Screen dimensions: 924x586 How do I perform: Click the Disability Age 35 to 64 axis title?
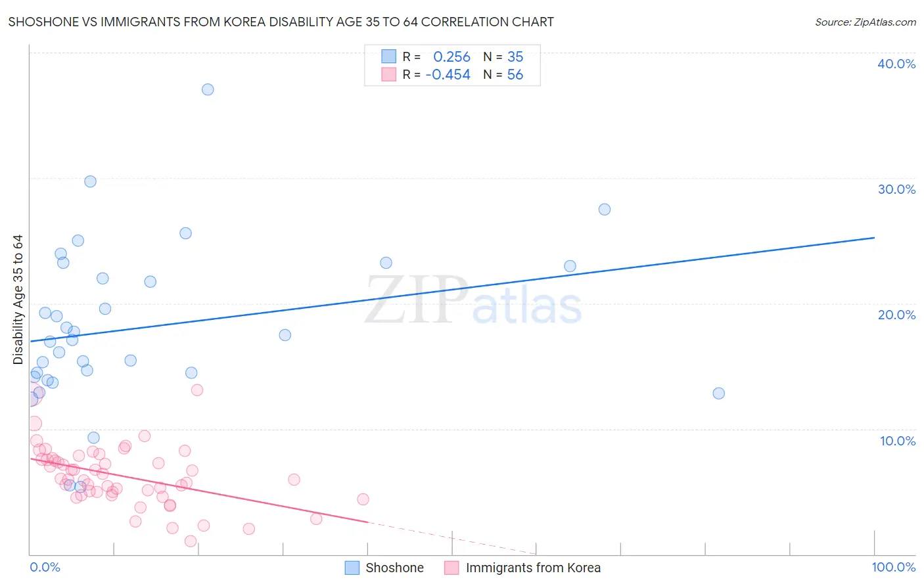18,300
